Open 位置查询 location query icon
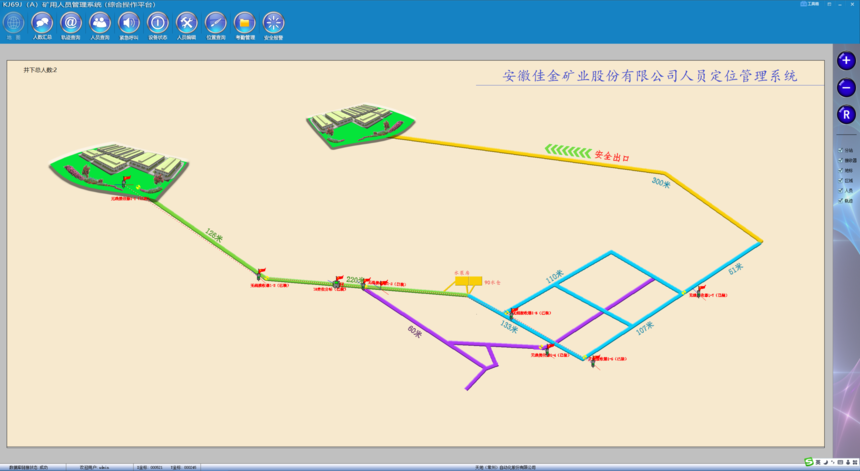 point(216,24)
